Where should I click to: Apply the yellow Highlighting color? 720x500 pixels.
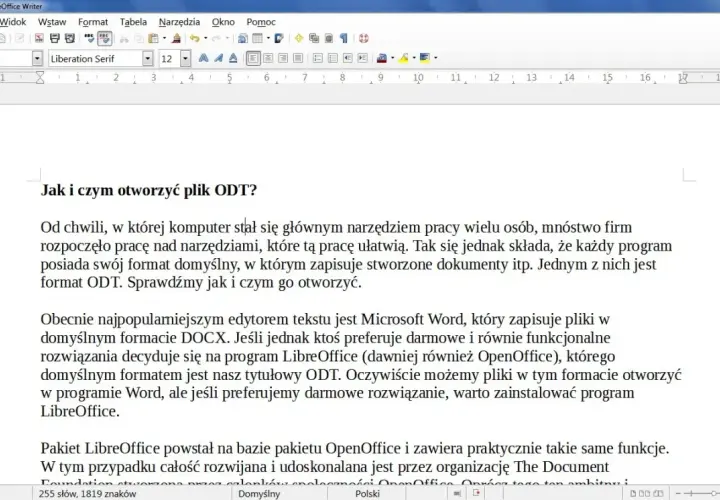point(404,58)
